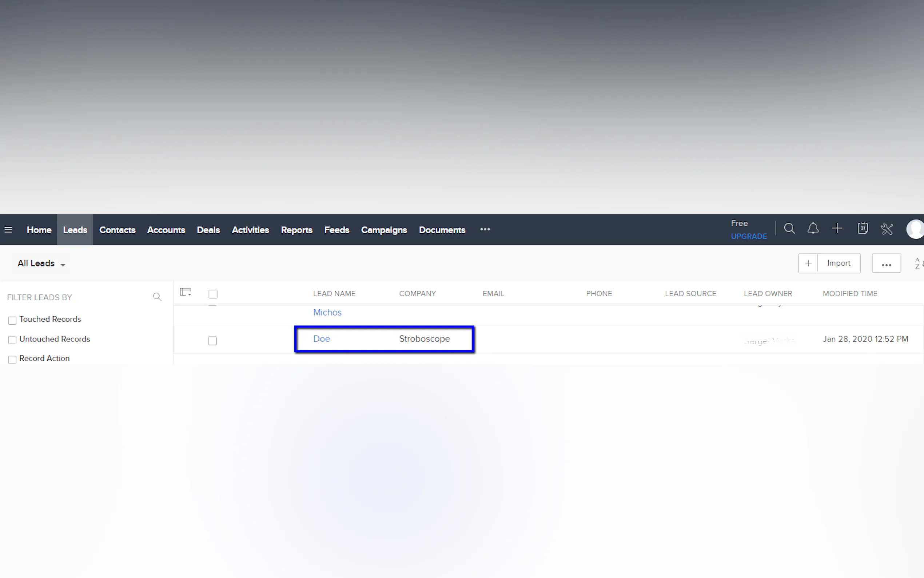The width and height of the screenshot is (924, 578).
Task: Check the Untouched Records filter
Action: [12, 340]
